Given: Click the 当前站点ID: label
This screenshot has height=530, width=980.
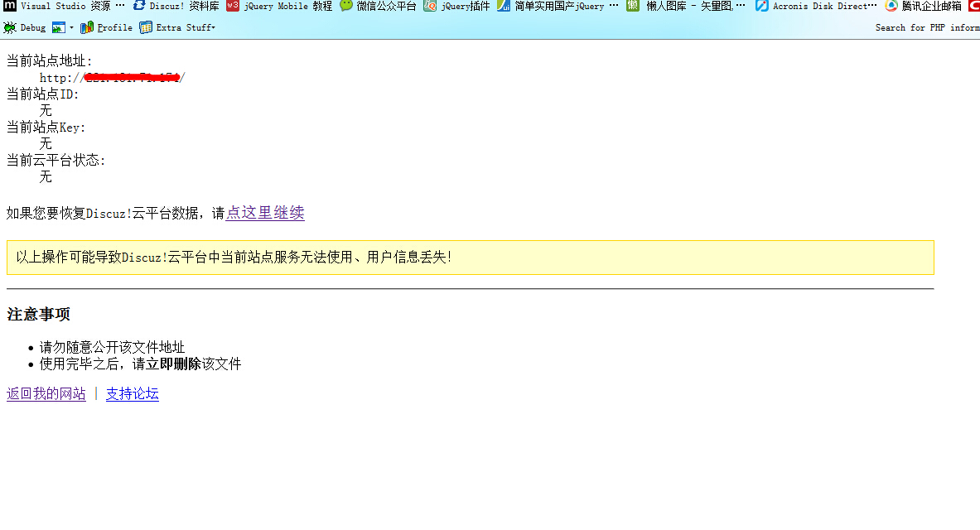Looking at the screenshot, I should tap(43, 94).
